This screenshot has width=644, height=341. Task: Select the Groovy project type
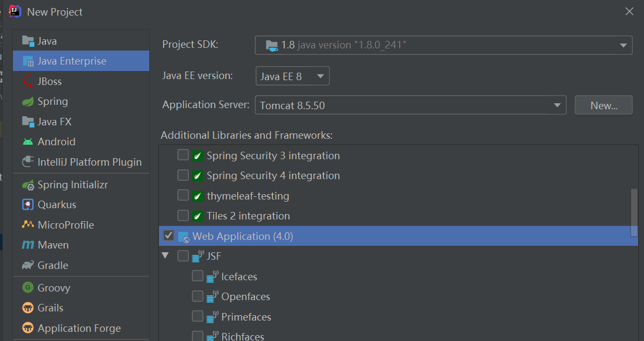tap(81, 288)
